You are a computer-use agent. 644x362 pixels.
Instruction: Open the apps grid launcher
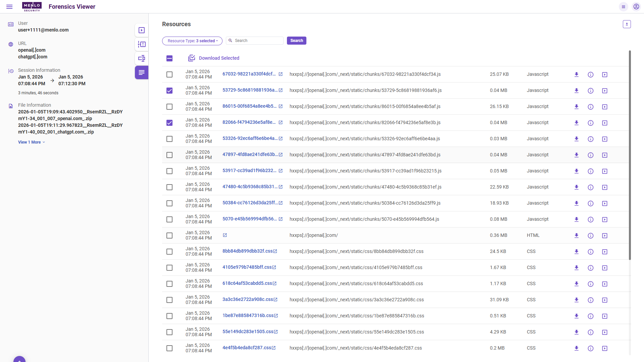tap(624, 7)
